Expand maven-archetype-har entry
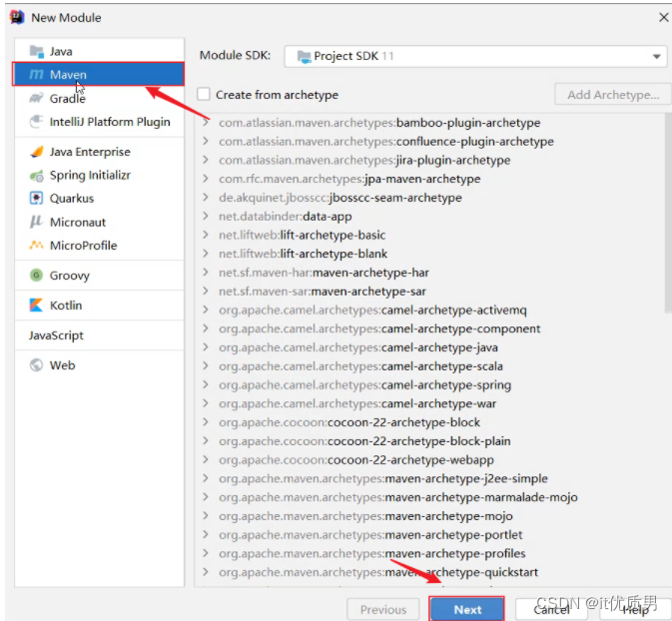 (206, 273)
